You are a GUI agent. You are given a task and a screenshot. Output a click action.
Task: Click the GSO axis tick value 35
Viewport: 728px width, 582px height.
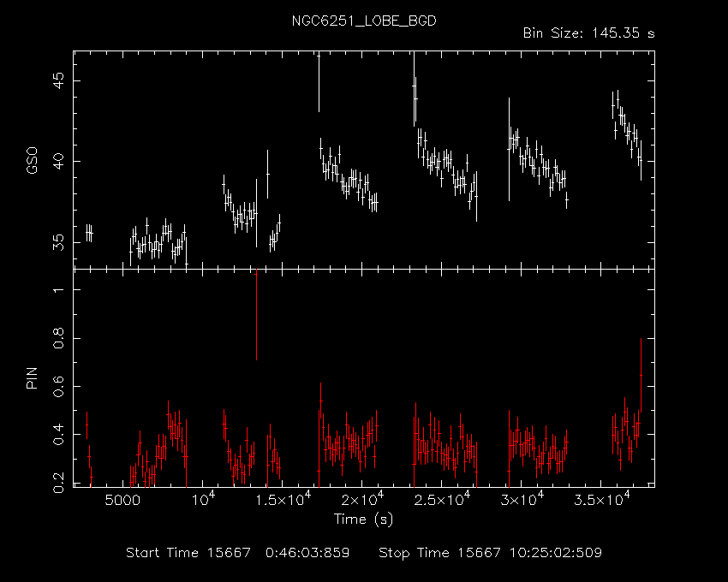click(x=59, y=242)
